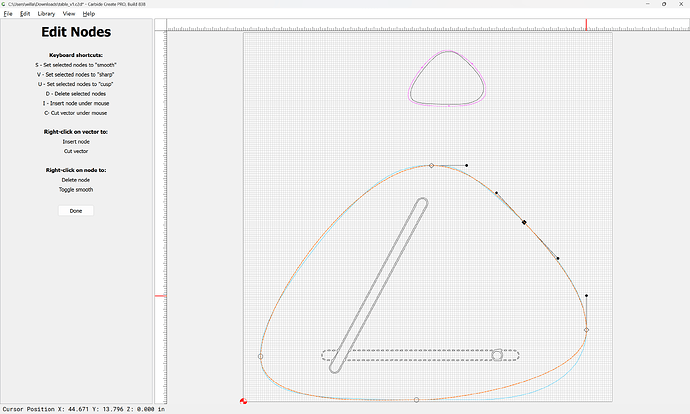Click the red position marker on the top ruler
The width and height of the screenshot is (690, 414).
coord(586,24)
